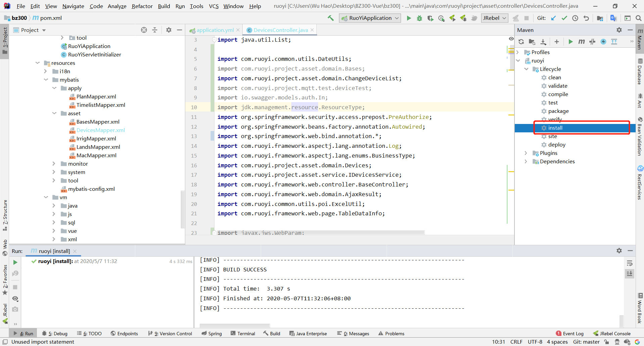This screenshot has width=644, height=346.
Task: Locate opened file in Project tree
Action: click(144, 30)
